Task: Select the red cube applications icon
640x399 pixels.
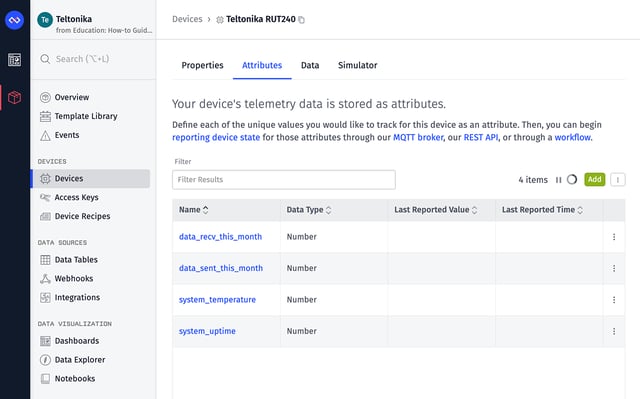Action: pos(15,98)
